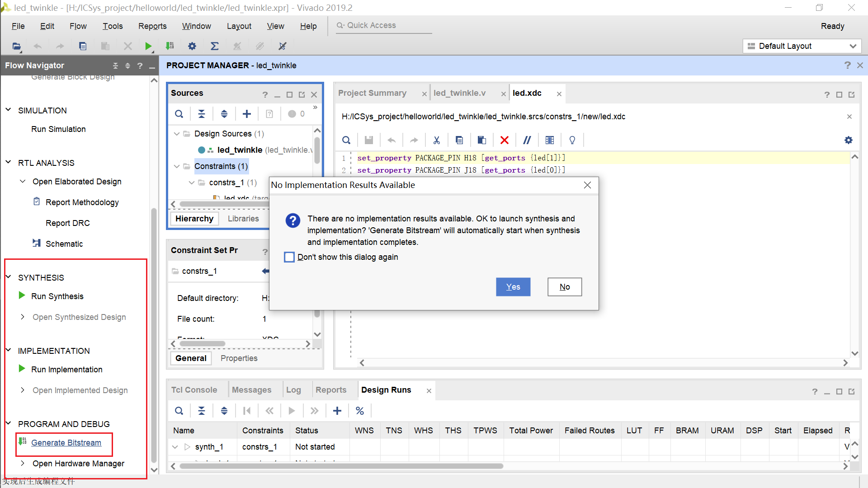Collapse the SYNTHESIS section in Flow Navigator

pyautogui.click(x=8, y=277)
